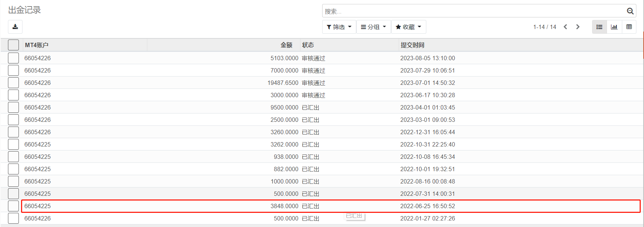This screenshot has height=227, width=644.
Task: Click the export download icon button
Action: [x=15, y=27]
